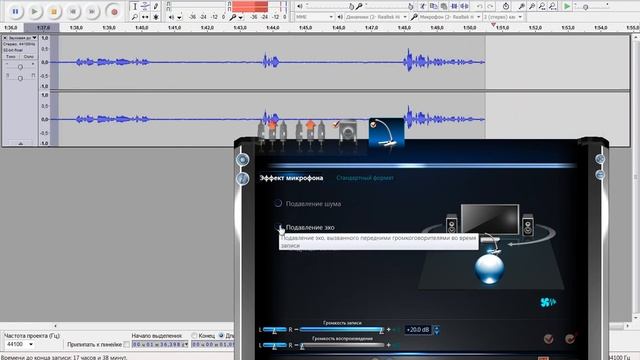Open the Эффект микрофона tab in Realtek
This screenshot has height=360, width=640.
point(291,178)
